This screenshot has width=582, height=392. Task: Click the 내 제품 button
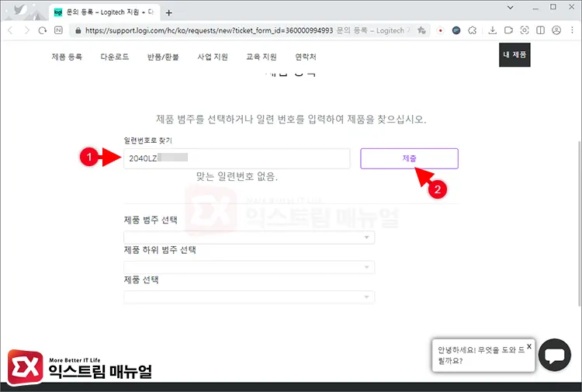[514, 54]
